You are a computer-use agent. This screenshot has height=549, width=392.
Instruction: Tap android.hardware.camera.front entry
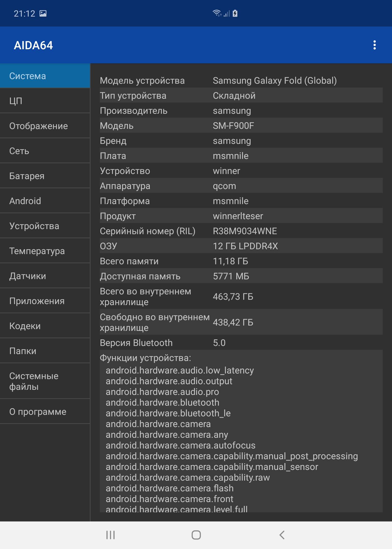[169, 499]
